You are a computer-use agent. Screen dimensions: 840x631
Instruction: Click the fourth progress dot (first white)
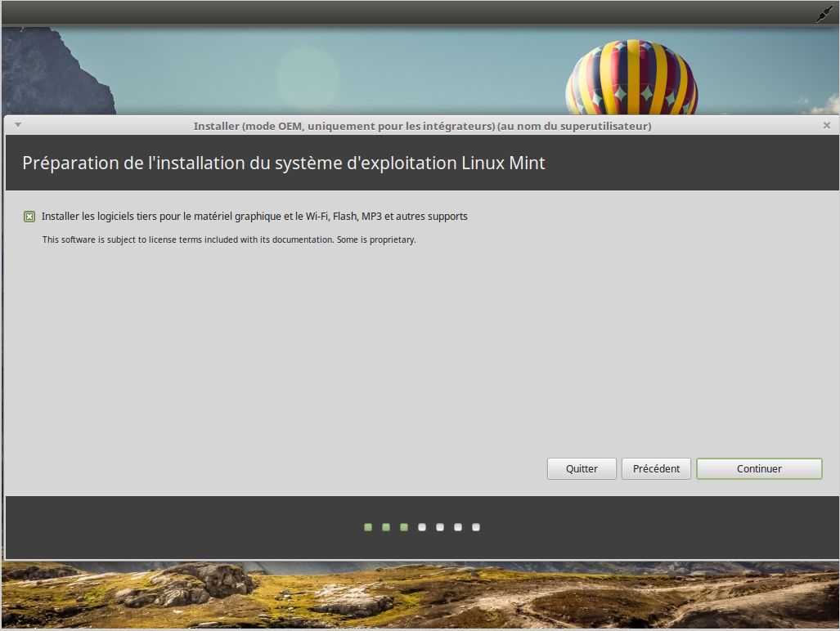[x=422, y=527]
